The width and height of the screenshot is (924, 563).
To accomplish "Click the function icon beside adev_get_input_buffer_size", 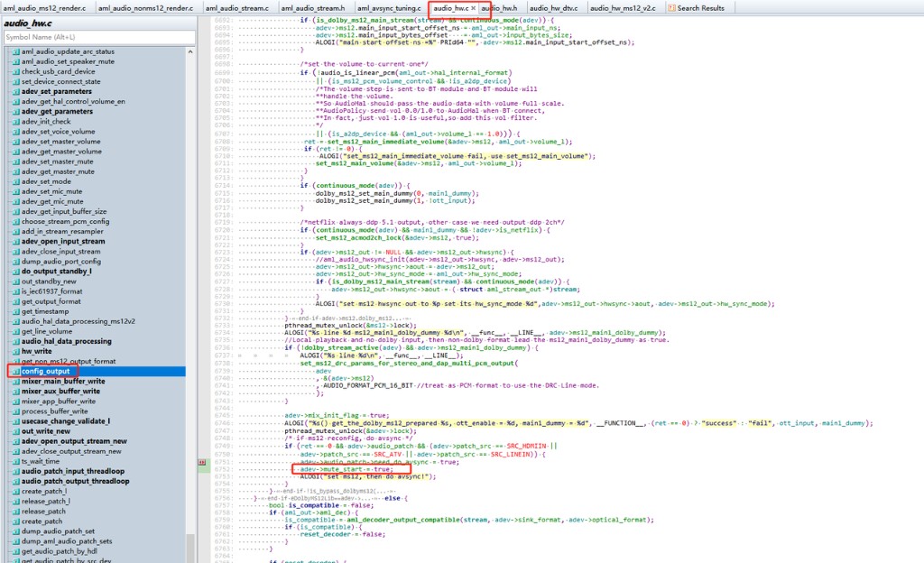I will tap(16, 212).
